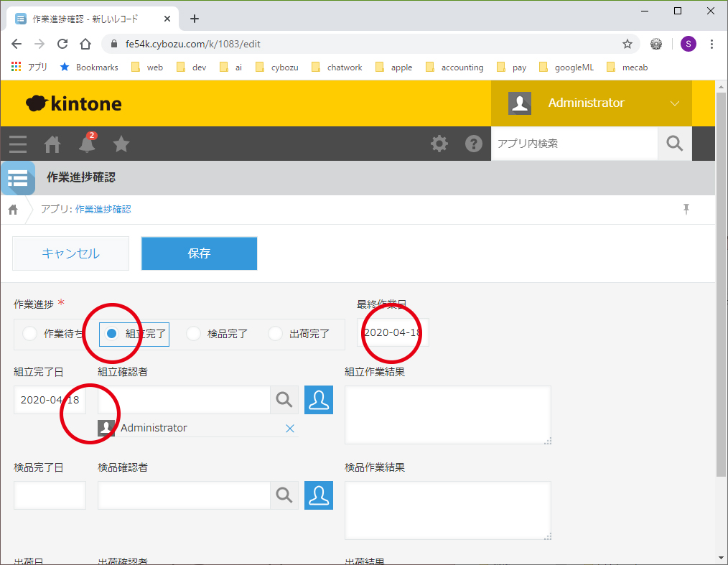
Task: Open the favorites star in kintone toolbar
Action: point(121,144)
